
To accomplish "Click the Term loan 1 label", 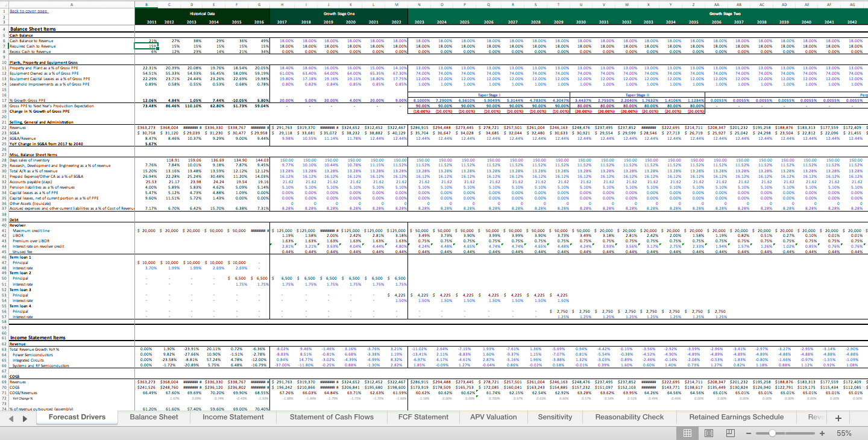I will [x=19, y=257].
